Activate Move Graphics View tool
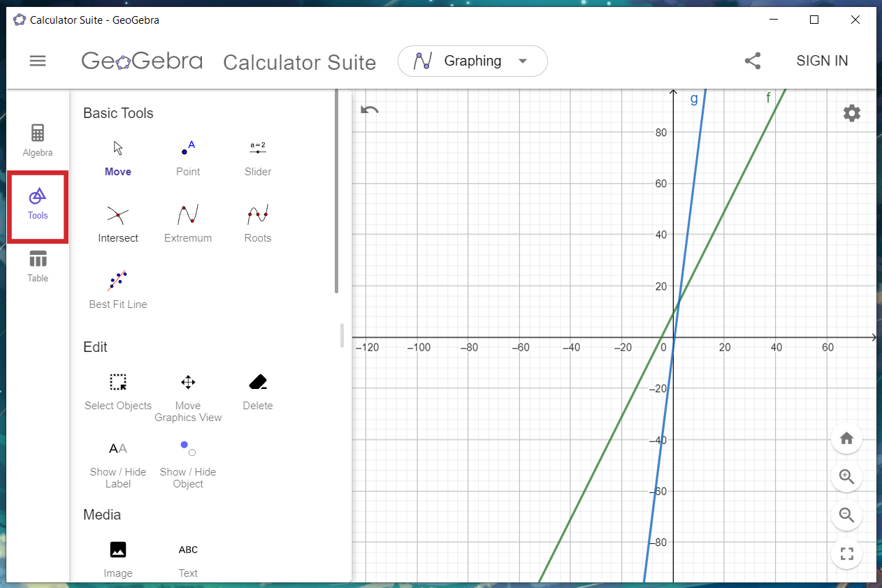 click(188, 398)
